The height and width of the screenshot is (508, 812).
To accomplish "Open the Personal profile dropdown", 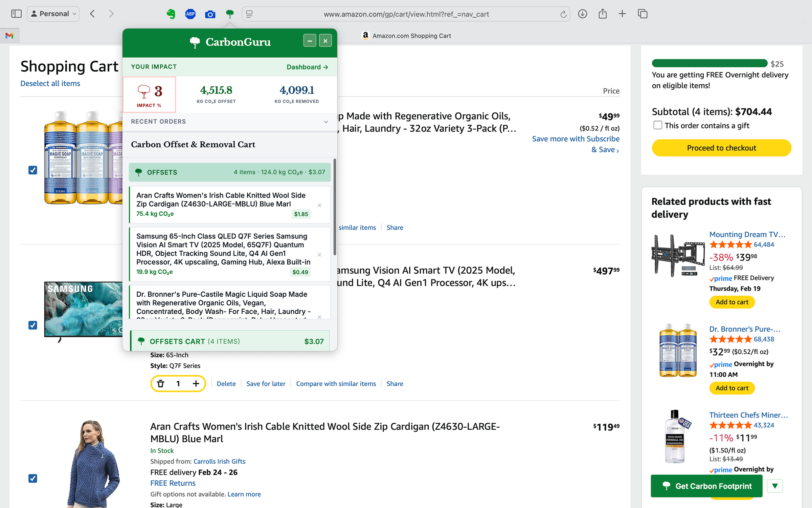I will [53, 14].
